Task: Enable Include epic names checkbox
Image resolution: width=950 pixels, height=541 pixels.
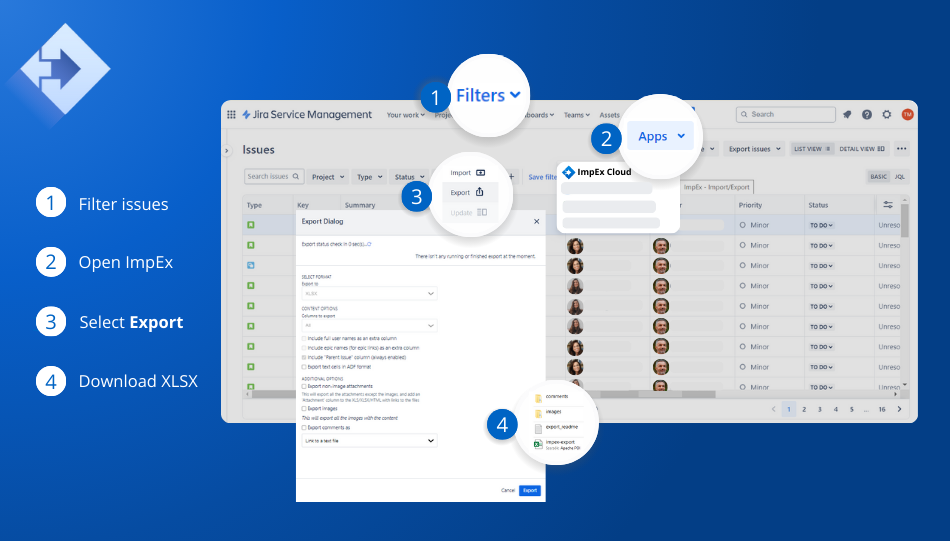Action: 304,348
